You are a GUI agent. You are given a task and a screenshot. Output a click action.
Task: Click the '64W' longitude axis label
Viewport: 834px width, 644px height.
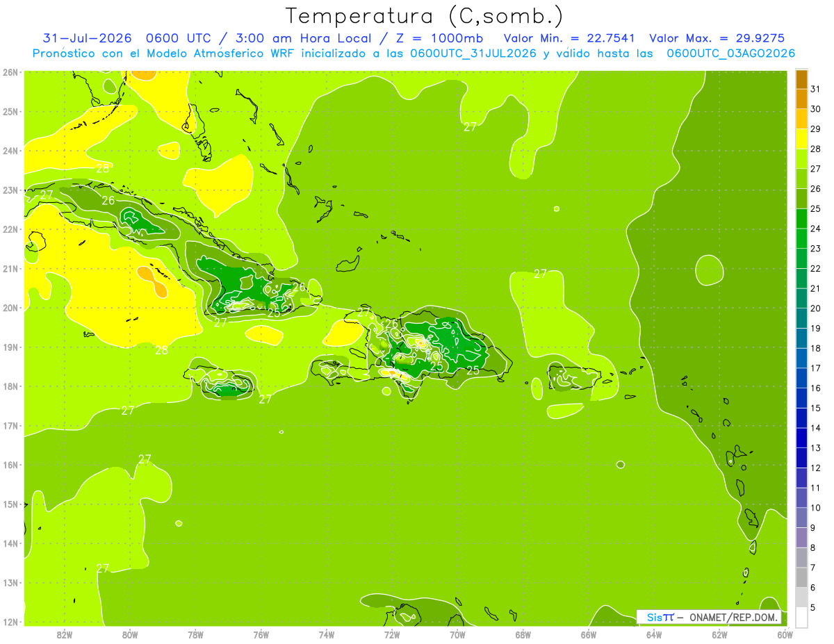pyautogui.click(x=654, y=634)
